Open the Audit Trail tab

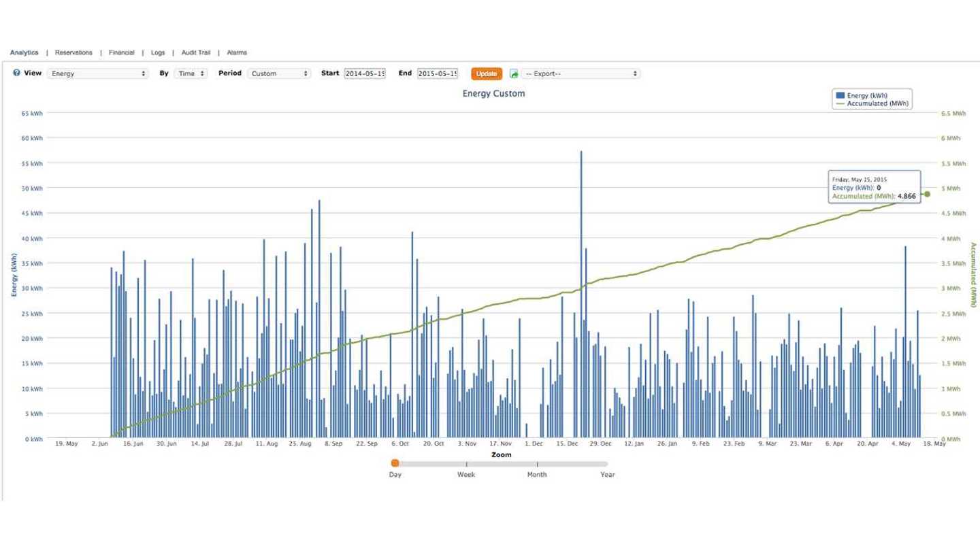pyautogui.click(x=196, y=52)
